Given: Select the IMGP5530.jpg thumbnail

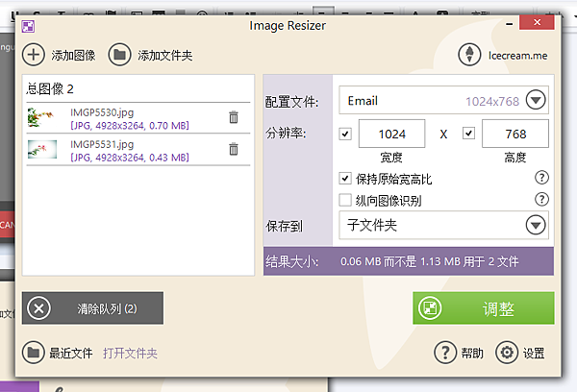Looking at the screenshot, I should click(41, 117).
